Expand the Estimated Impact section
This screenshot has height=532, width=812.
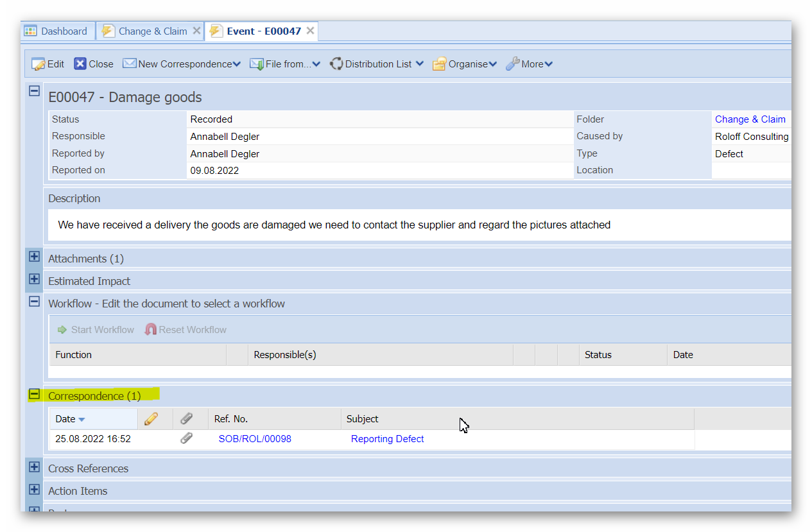35,280
